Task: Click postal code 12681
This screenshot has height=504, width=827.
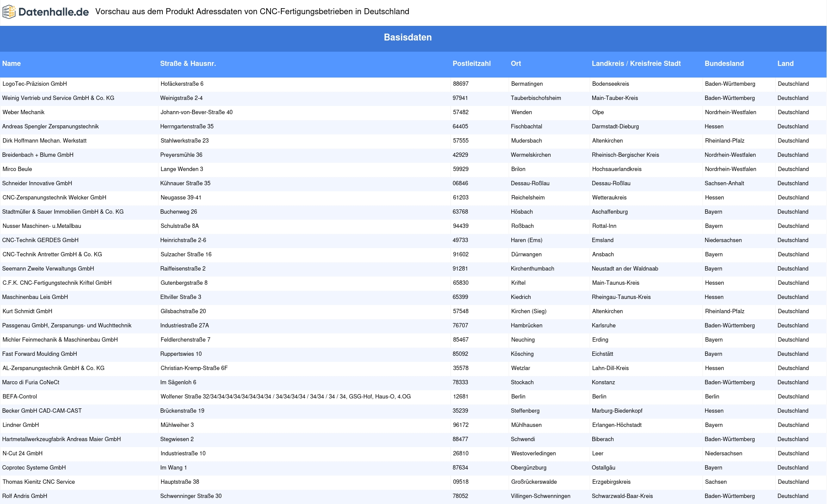Action: click(461, 396)
